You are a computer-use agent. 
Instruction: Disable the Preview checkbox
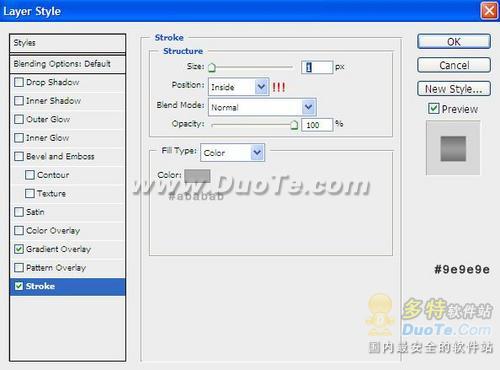(x=433, y=109)
